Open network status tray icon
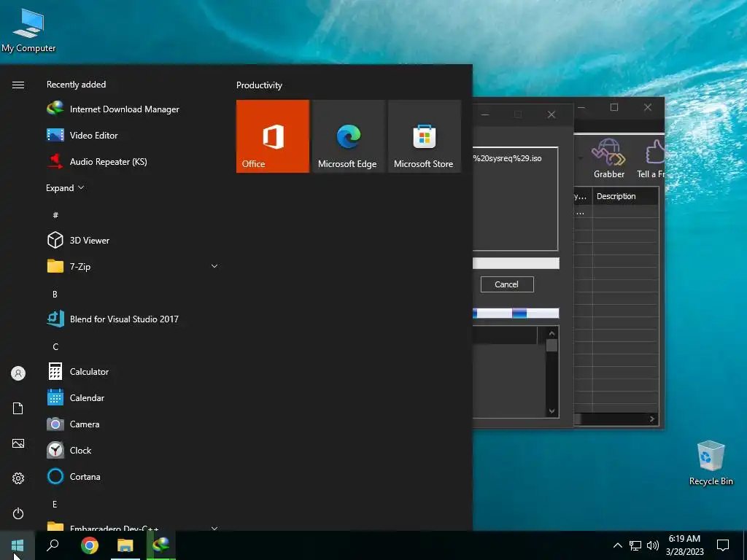 635,545
